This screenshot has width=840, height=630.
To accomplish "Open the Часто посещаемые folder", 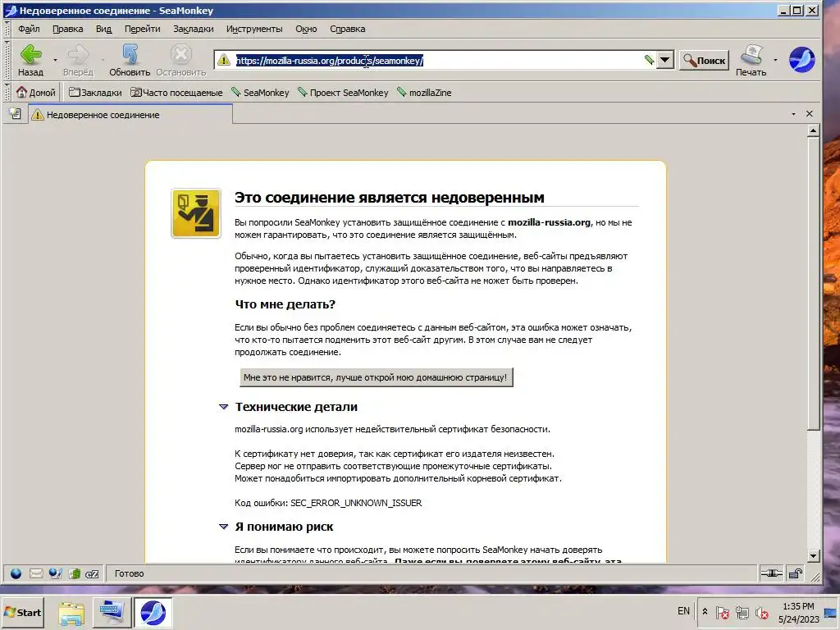I will [176, 93].
